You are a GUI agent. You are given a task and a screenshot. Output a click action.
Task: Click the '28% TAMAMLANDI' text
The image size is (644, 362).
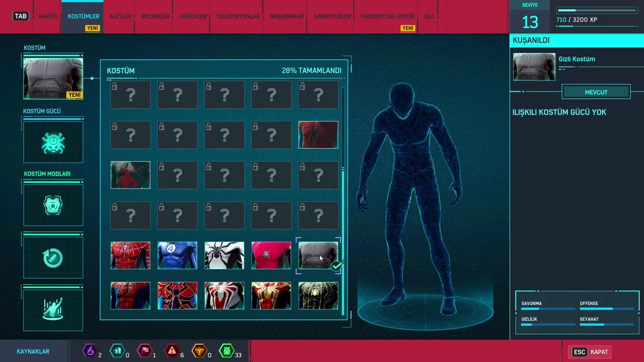(311, 71)
